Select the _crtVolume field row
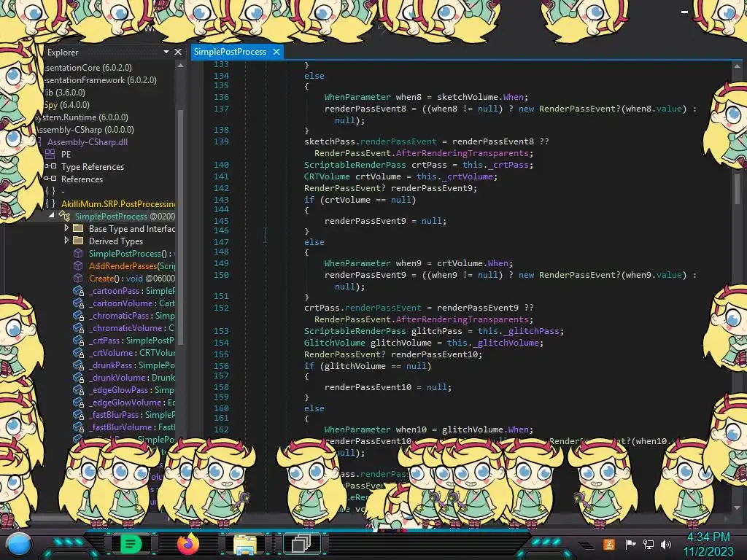The image size is (747, 560). (x=132, y=352)
